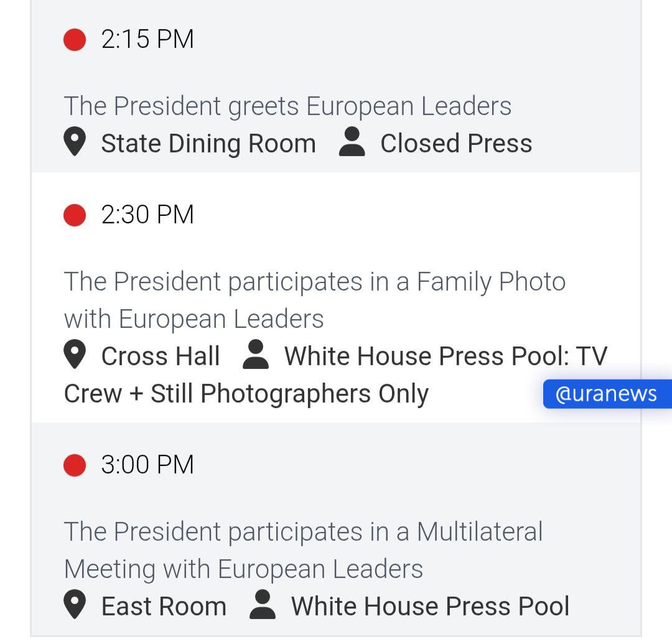672x644 pixels.
Task: Click the person icon beside White House Press Pool: TV
Action: [256, 354]
